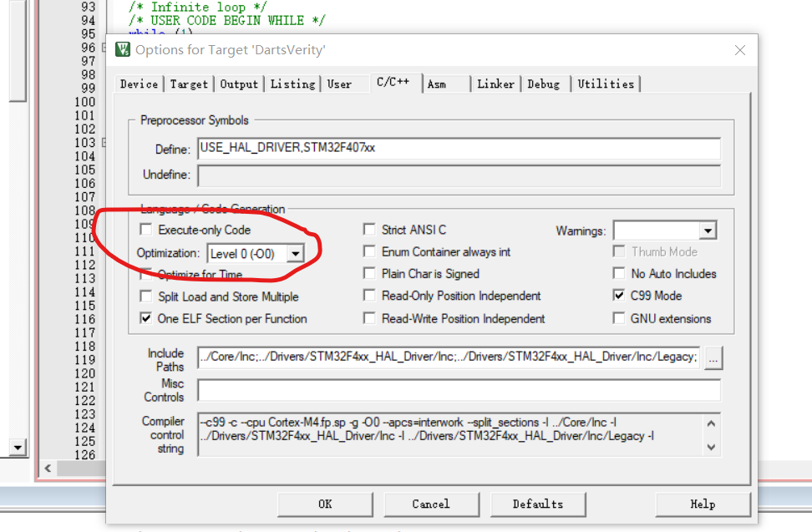Open Help for this dialog
Image resolution: width=812 pixels, height=532 pixels.
[703, 504]
